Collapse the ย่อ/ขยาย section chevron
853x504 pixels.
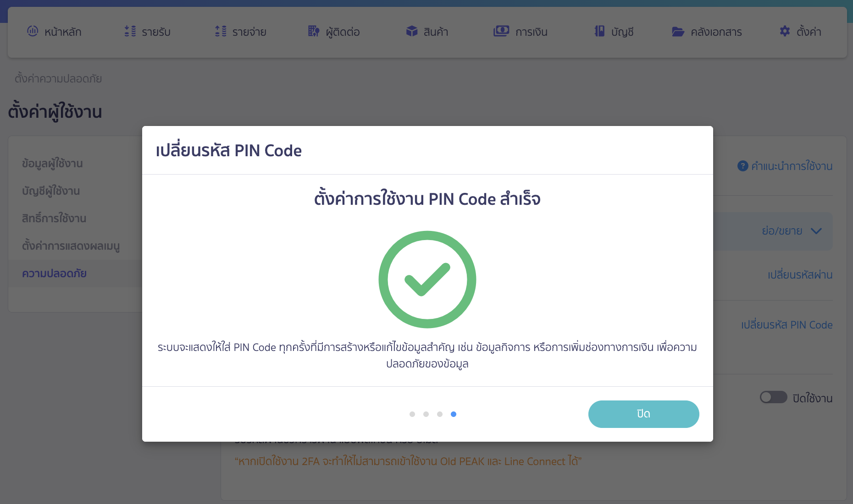coord(817,231)
